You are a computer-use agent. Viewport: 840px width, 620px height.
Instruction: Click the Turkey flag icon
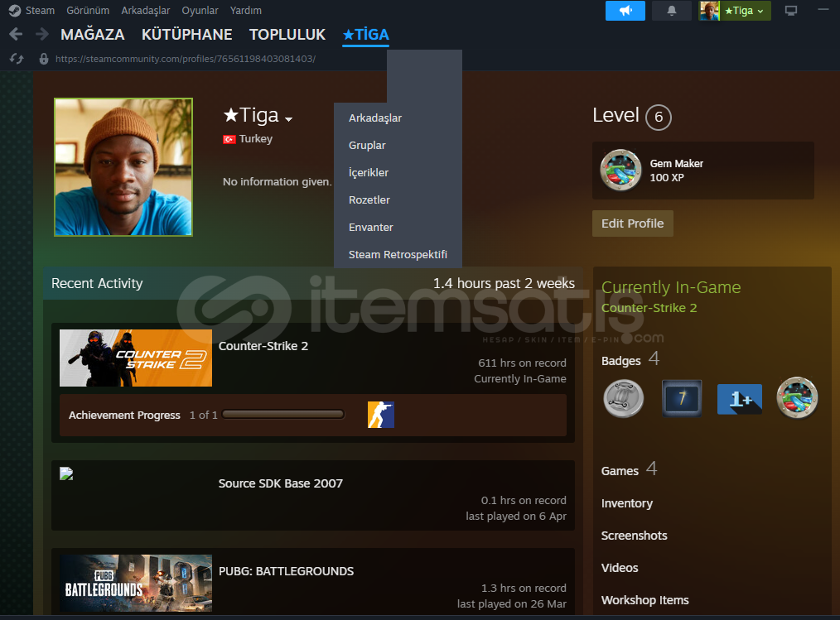pos(229,139)
